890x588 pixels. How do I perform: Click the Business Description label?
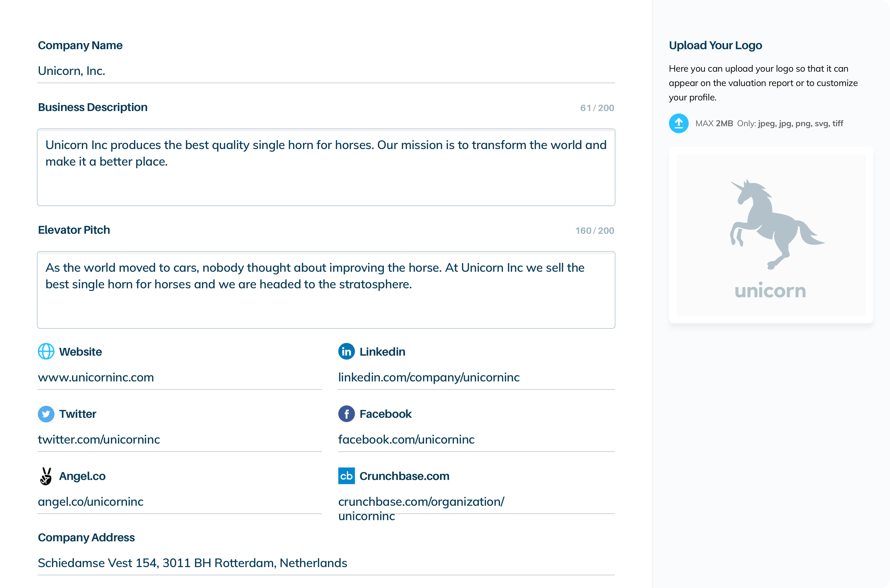tap(93, 107)
